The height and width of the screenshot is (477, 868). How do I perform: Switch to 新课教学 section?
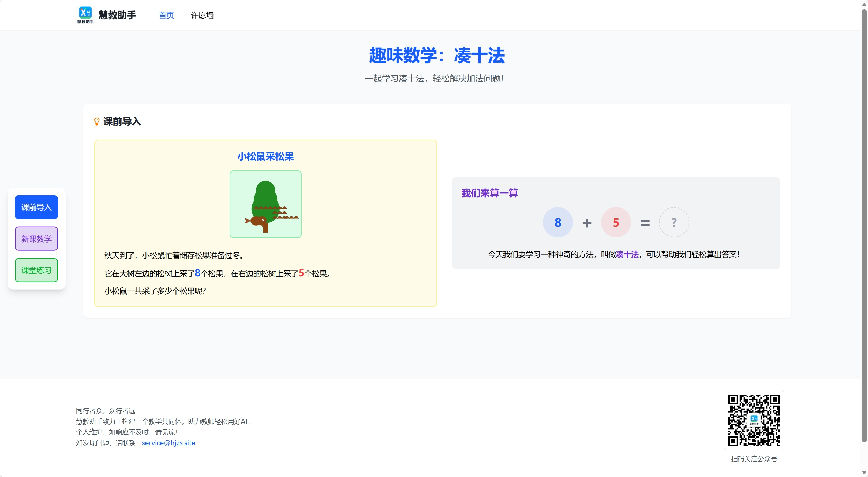point(36,239)
